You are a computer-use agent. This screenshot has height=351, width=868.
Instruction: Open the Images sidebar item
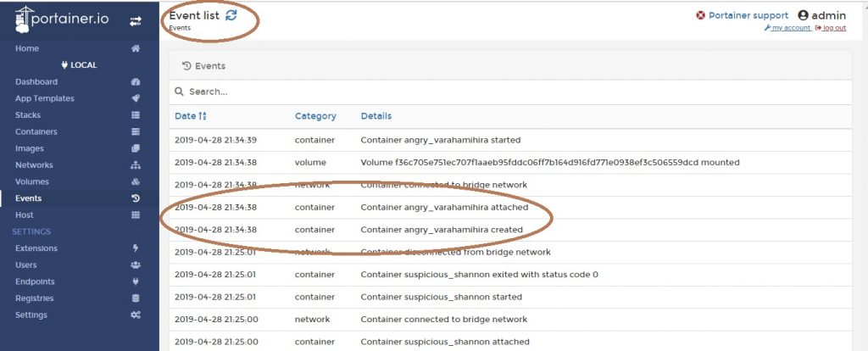[x=30, y=148]
